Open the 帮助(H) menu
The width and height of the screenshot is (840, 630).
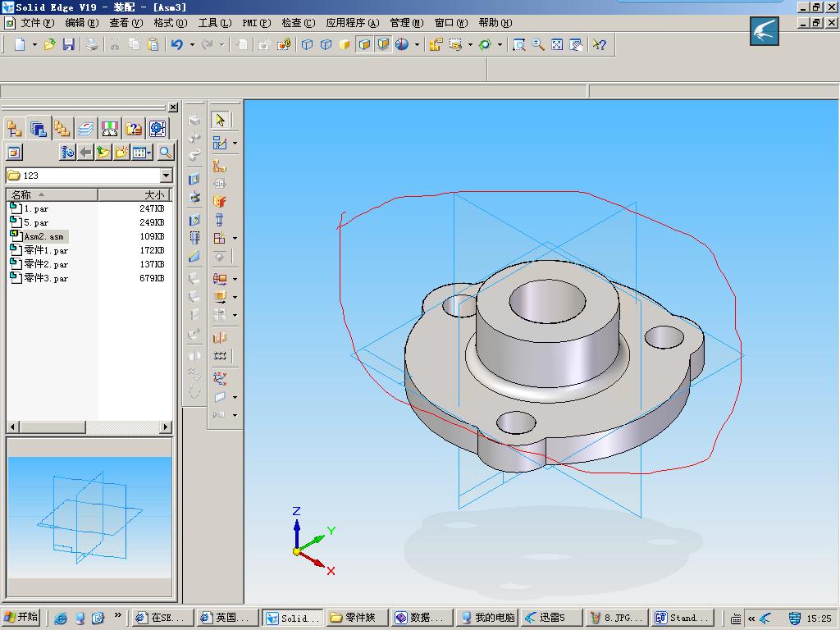pyautogui.click(x=495, y=22)
